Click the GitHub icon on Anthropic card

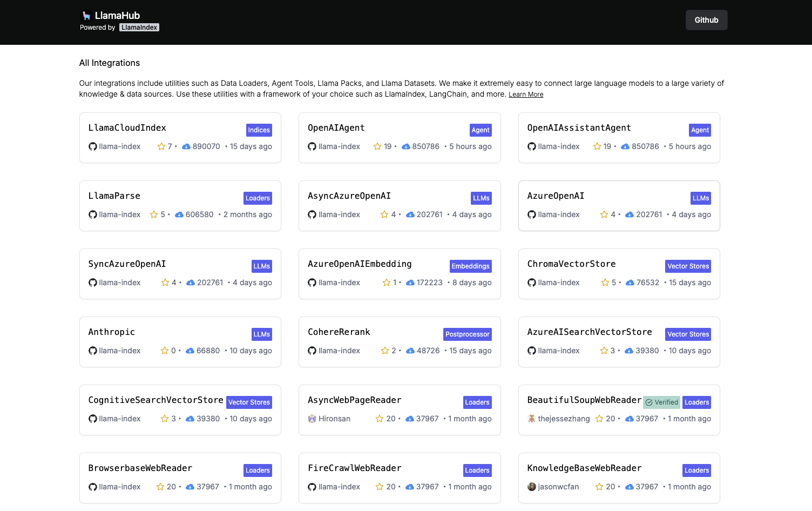(93, 351)
